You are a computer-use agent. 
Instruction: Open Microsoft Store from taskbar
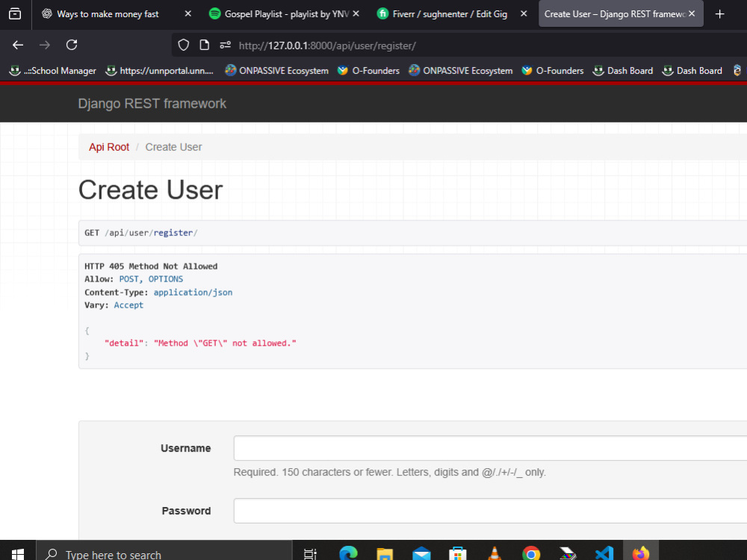point(458,553)
